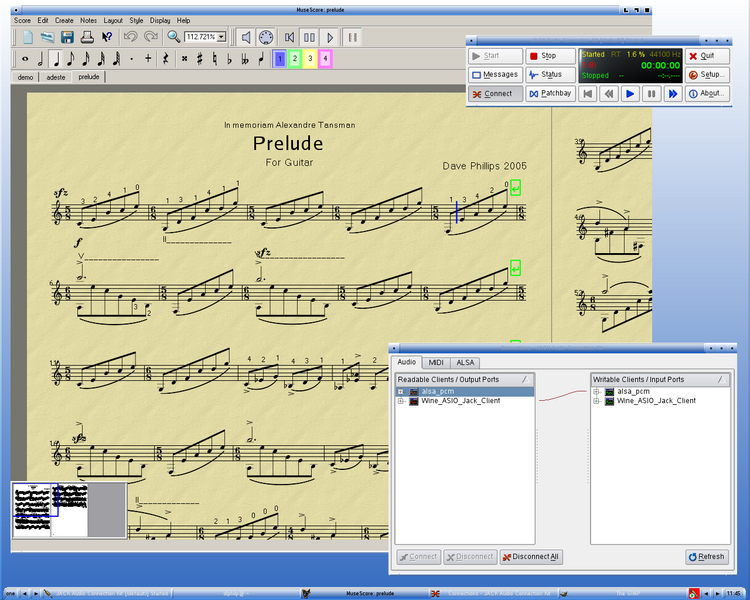Image resolution: width=750 pixels, height=600 pixels.
Task: Click the Disconnect All button
Action: click(x=531, y=557)
